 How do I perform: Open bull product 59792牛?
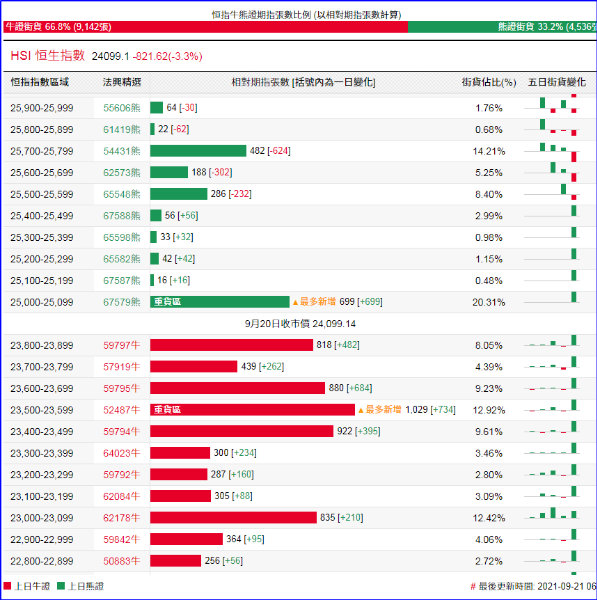[122, 474]
